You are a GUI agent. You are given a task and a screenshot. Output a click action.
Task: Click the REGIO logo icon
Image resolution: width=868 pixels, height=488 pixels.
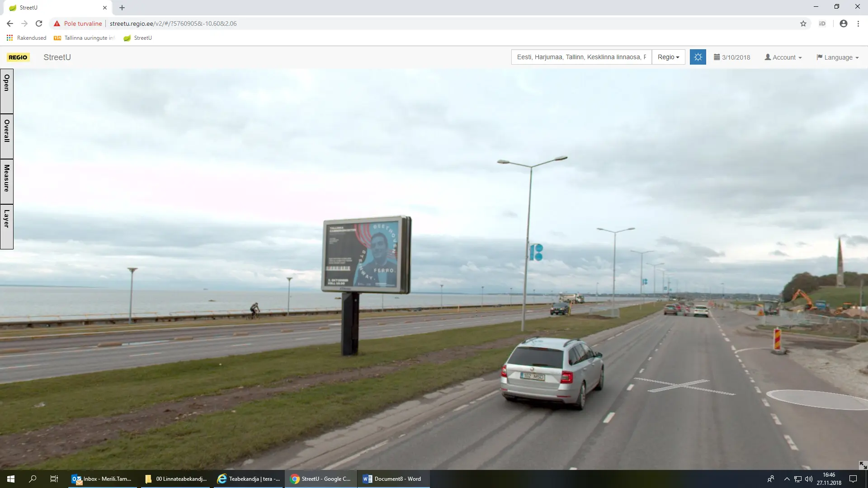tap(18, 57)
